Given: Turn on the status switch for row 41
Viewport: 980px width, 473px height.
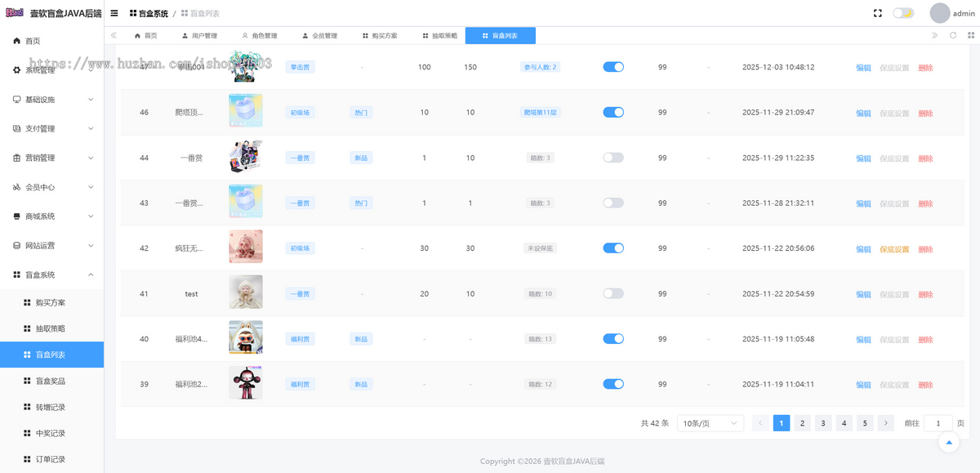Looking at the screenshot, I should 613,293.
